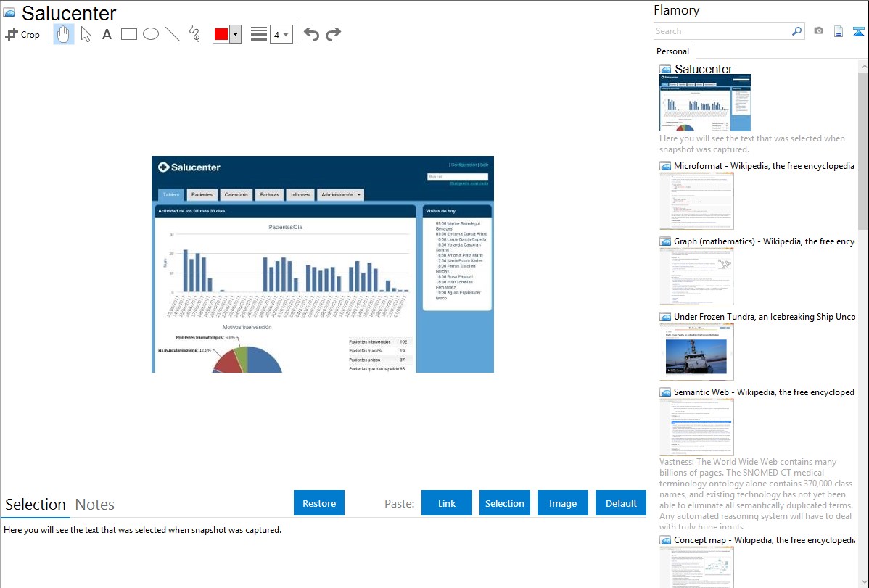Click the Salucenter title in sidebar list
Screen dimensions: 869x588
click(704, 69)
